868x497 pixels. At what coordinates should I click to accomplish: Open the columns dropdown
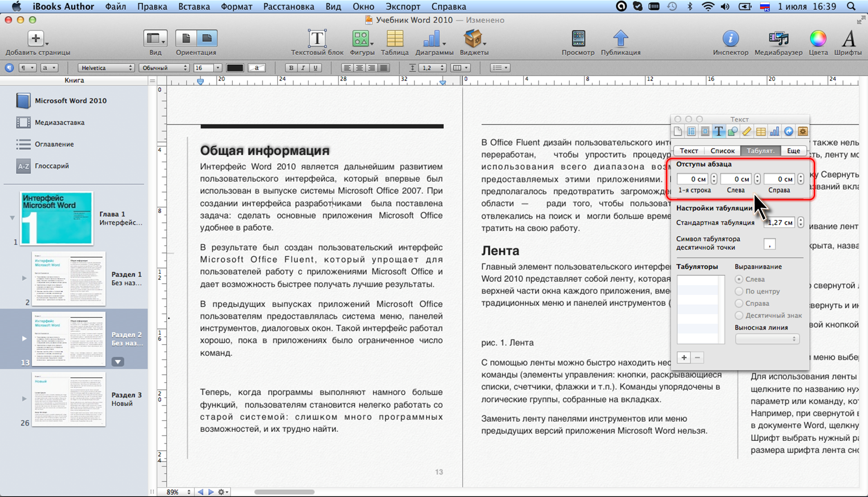461,68
